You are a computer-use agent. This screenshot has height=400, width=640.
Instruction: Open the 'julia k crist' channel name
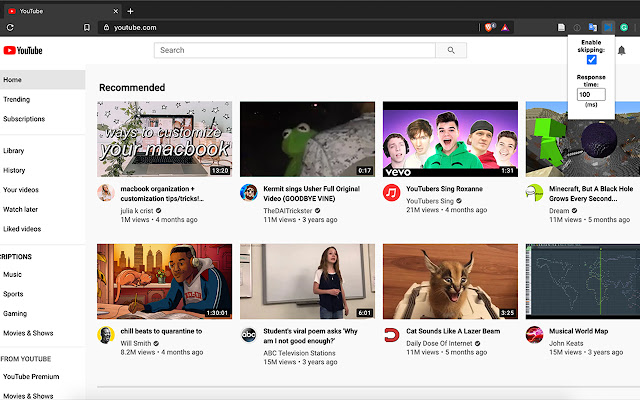pos(137,211)
